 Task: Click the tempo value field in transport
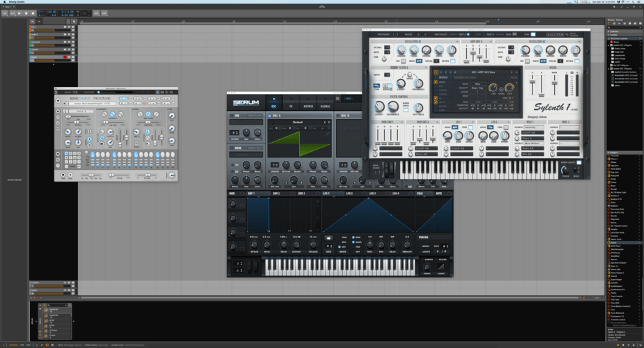[x=52, y=12]
